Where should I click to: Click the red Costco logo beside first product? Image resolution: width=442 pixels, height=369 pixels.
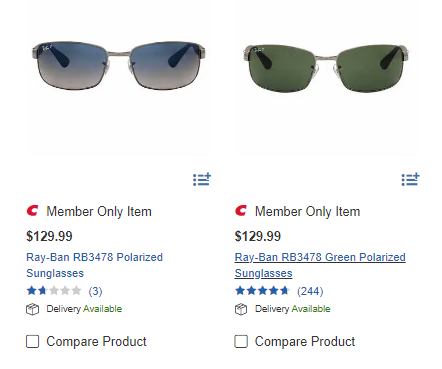tap(32, 211)
